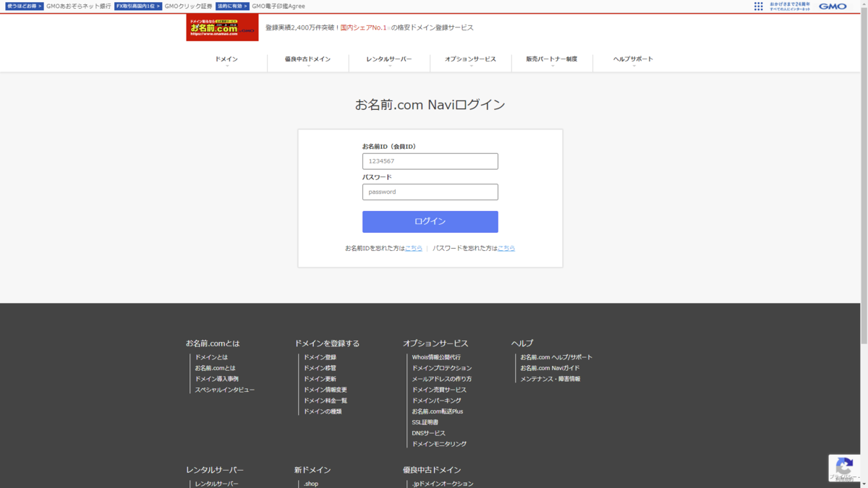868x488 pixels.
Task: Open ドメインモニタリング link
Action: 439,444
